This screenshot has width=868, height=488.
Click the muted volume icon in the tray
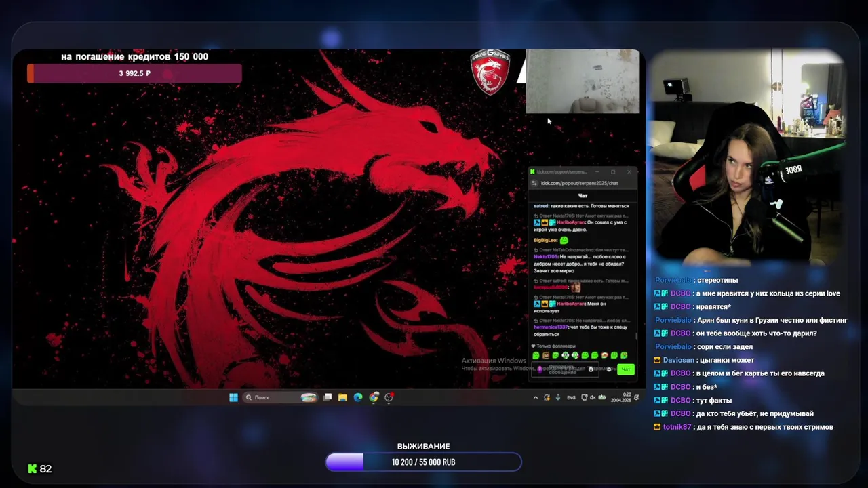(593, 397)
